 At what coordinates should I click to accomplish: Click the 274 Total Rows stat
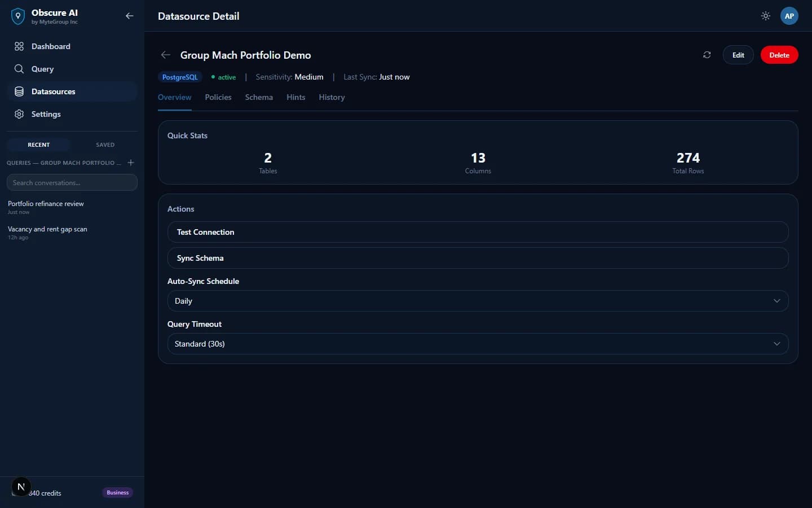coord(688,163)
